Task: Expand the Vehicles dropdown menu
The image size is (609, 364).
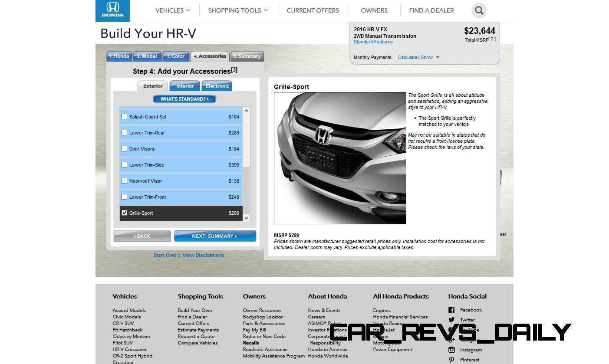Action: click(173, 10)
